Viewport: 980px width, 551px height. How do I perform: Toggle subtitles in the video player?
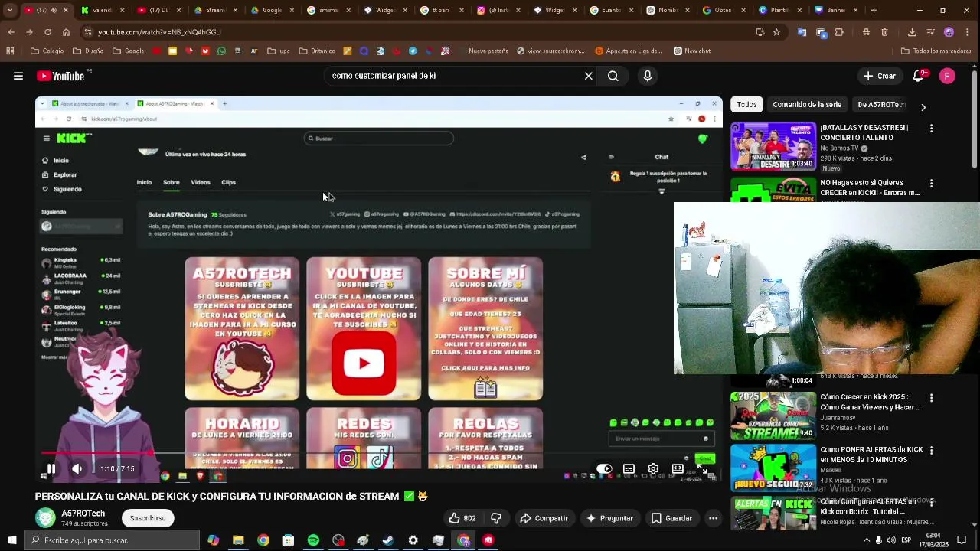point(629,469)
